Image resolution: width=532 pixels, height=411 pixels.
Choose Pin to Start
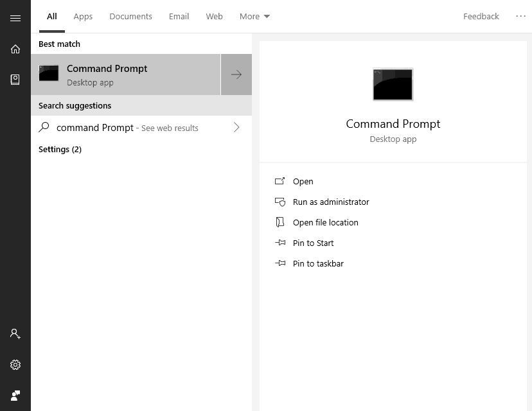[313, 243]
